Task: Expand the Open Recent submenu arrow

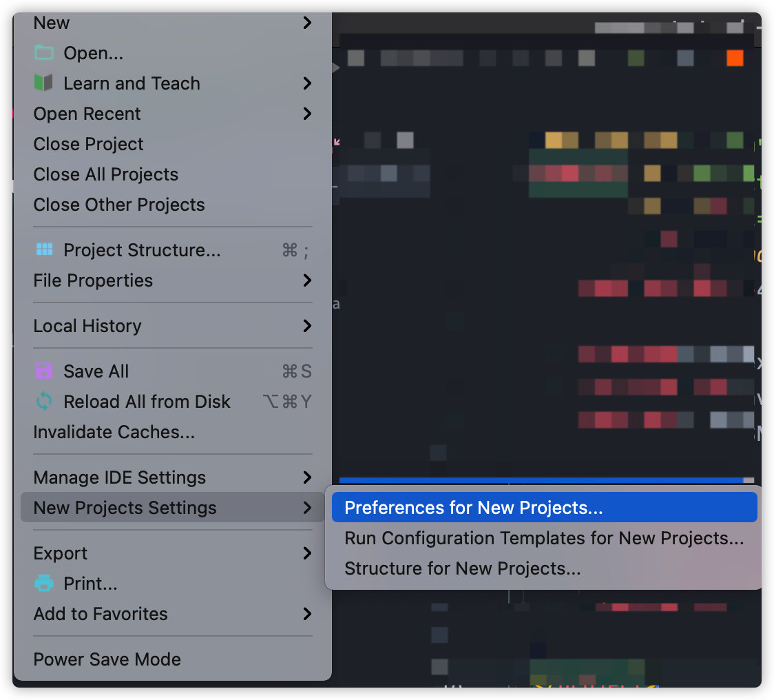Action: [x=307, y=114]
